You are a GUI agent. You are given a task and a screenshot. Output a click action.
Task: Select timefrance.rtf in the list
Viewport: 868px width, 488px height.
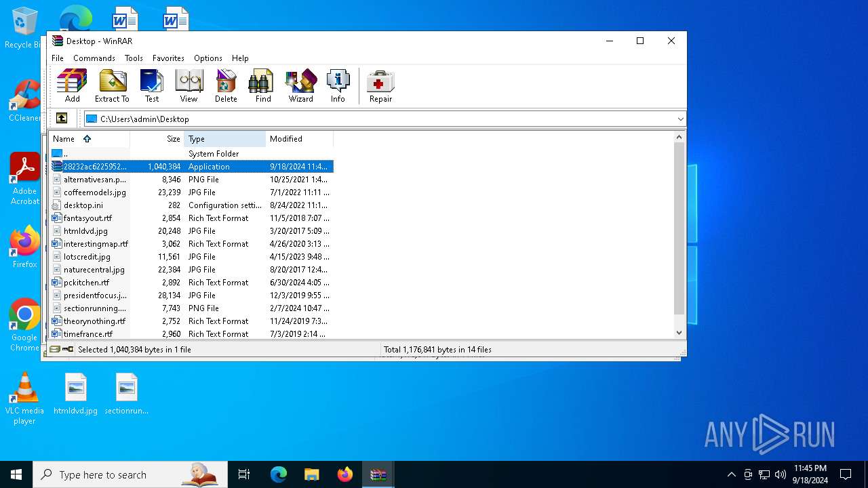click(x=191, y=334)
